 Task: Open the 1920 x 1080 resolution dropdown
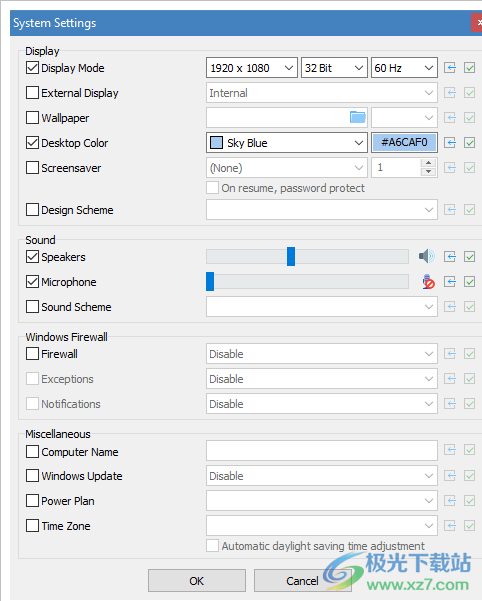pyautogui.click(x=252, y=68)
